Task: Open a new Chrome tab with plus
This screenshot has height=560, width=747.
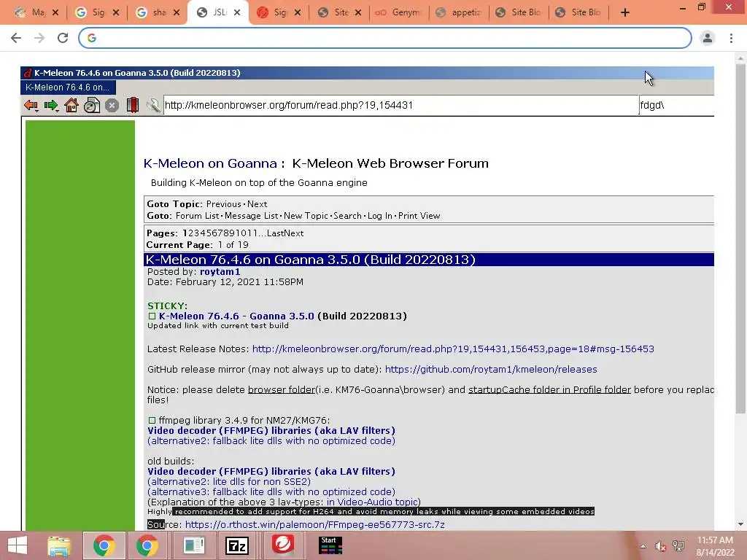Action: pyautogui.click(x=625, y=13)
